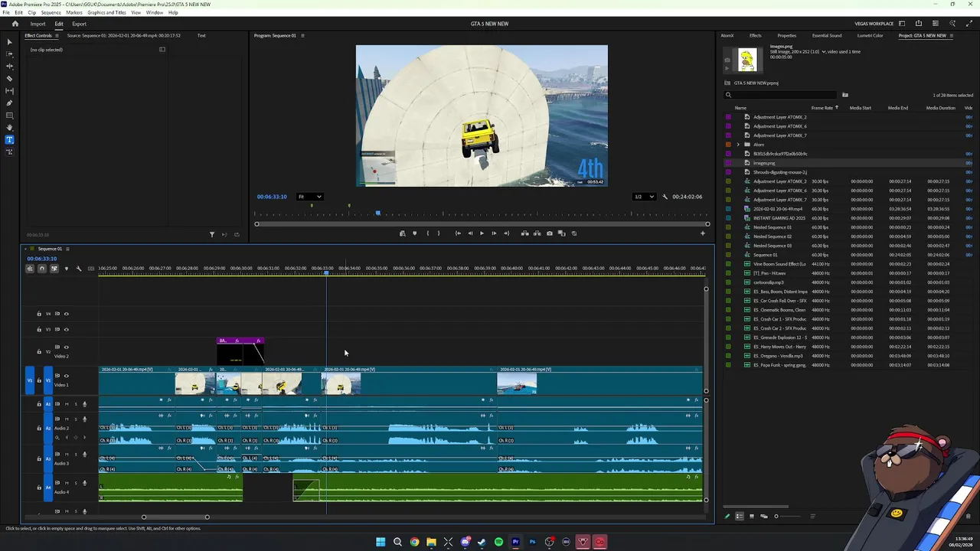This screenshot has height=551, width=980.
Task: Click the New Bin folder icon beside search
Action: point(845,95)
